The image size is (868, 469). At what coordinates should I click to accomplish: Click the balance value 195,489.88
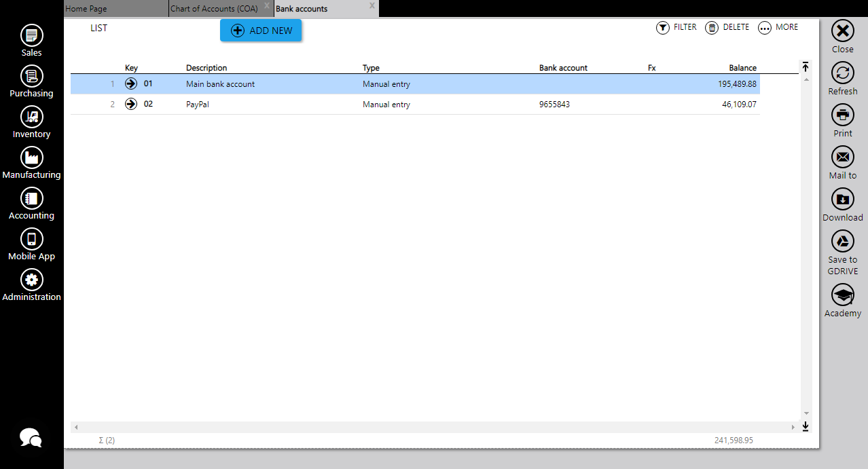(737, 84)
